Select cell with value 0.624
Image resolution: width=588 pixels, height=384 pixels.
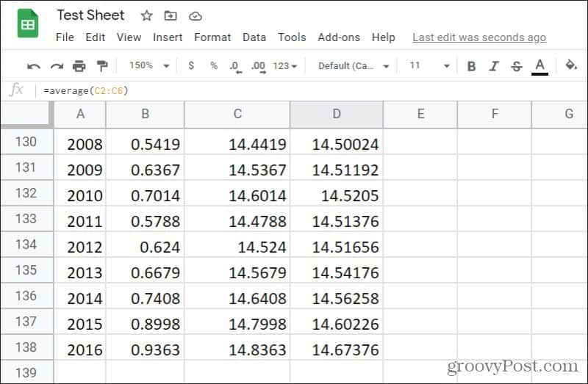tap(146, 245)
